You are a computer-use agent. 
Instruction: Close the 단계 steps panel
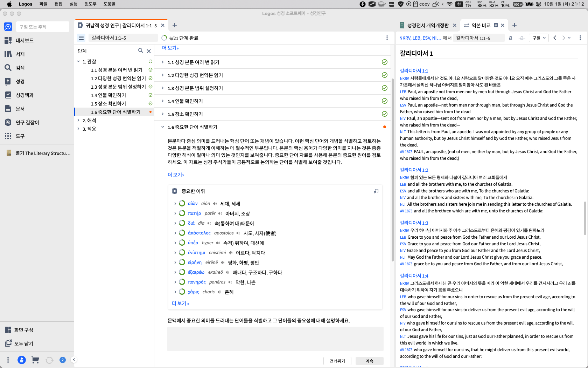tap(149, 51)
